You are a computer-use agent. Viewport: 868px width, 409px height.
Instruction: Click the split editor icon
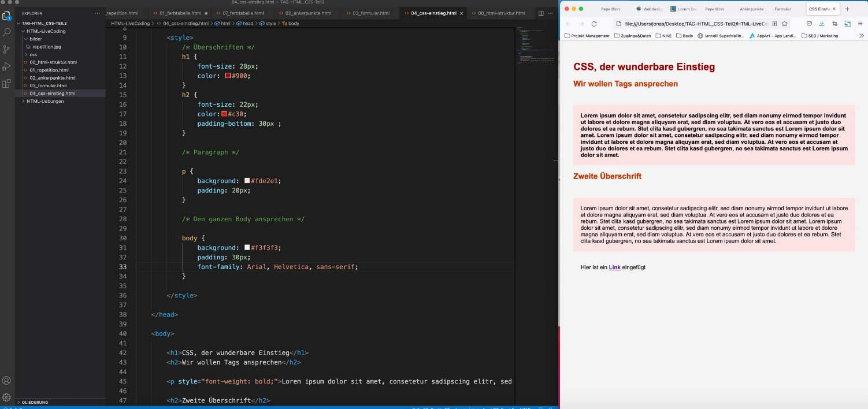click(x=541, y=13)
